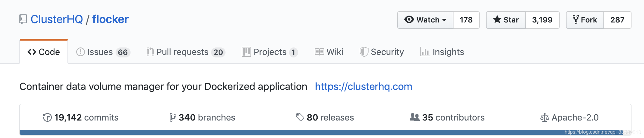The width and height of the screenshot is (644, 138).
Task: View the 3,199 stargazers count
Action: [542, 20]
